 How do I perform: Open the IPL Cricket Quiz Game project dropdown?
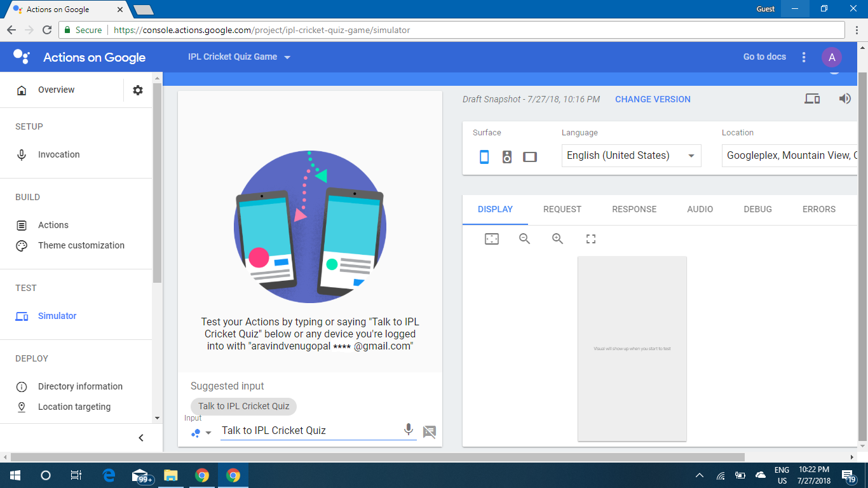coord(240,57)
